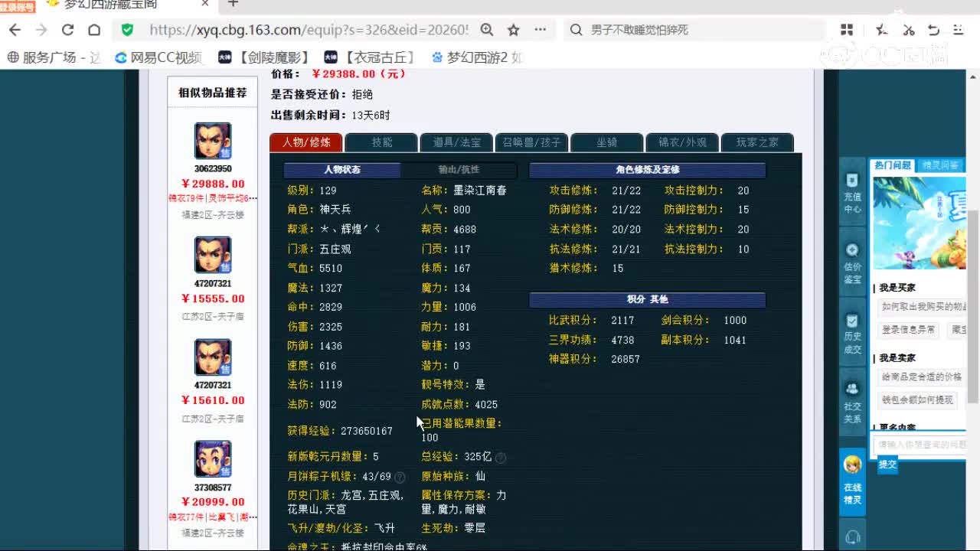Close the 梦幻西游藏宝阁 browser tab
This screenshot has width=980, height=551.
(x=205, y=4)
